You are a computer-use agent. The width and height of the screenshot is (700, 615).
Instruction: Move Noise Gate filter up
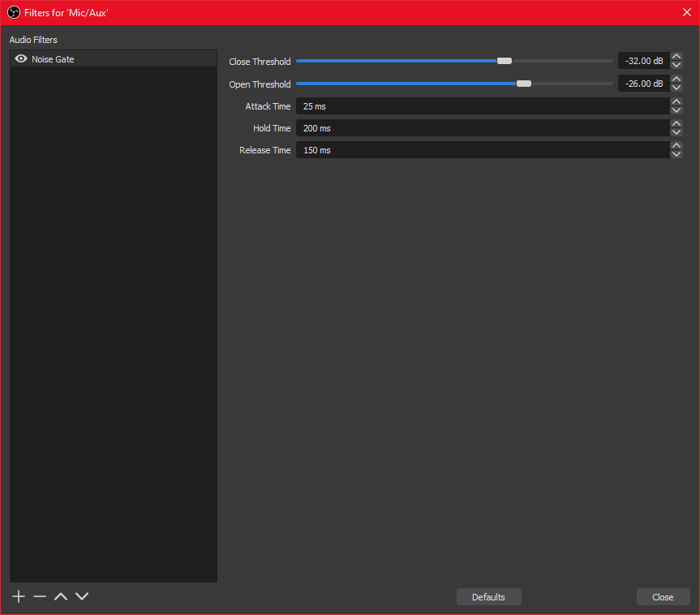pos(61,596)
